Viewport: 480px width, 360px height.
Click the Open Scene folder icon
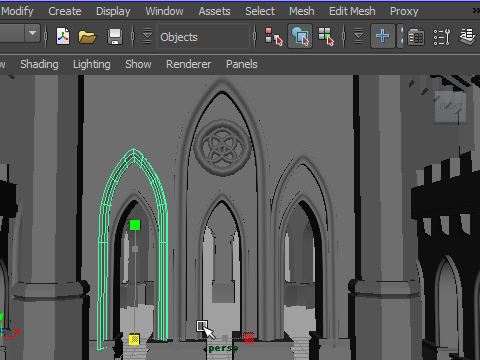(x=87, y=37)
